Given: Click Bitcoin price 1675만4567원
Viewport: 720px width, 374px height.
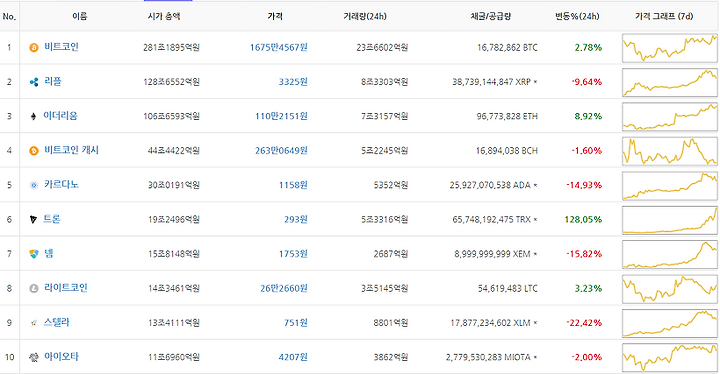Looking at the screenshot, I should pos(279,47).
